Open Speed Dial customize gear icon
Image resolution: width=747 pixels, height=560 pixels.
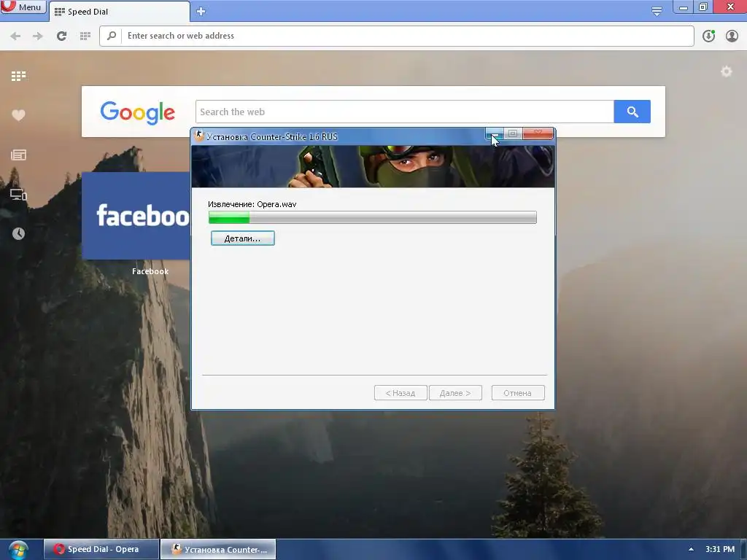pos(726,71)
